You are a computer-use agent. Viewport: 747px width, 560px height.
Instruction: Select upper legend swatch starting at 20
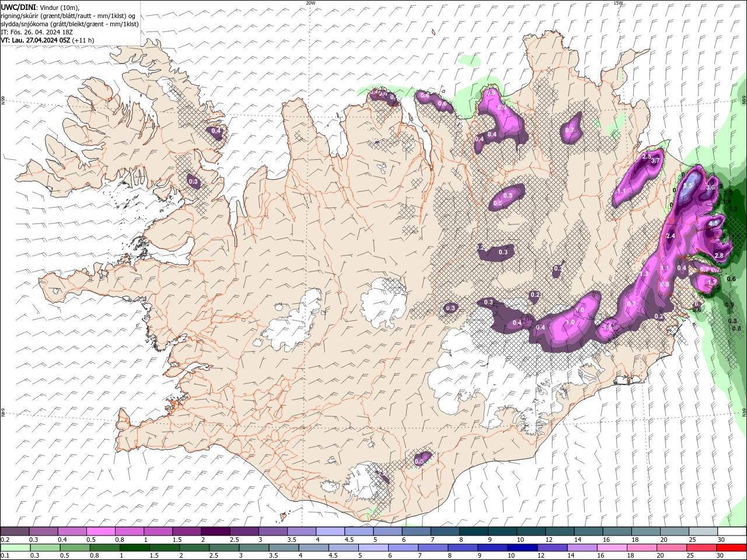(675, 531)
